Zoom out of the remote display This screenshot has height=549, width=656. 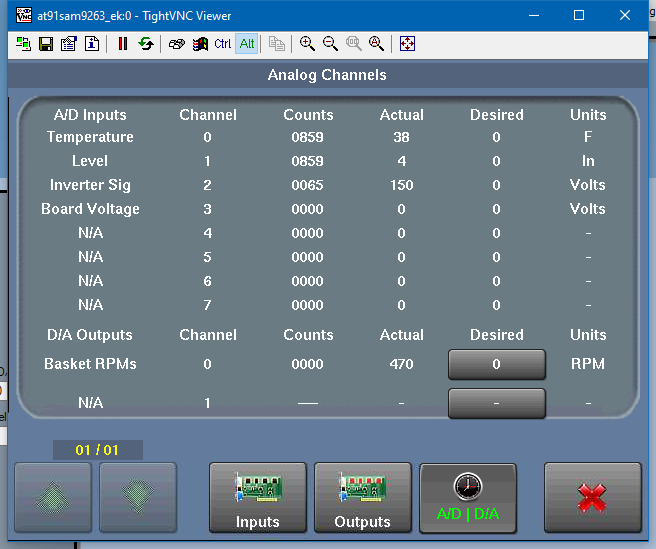click(x=330, y=44)
